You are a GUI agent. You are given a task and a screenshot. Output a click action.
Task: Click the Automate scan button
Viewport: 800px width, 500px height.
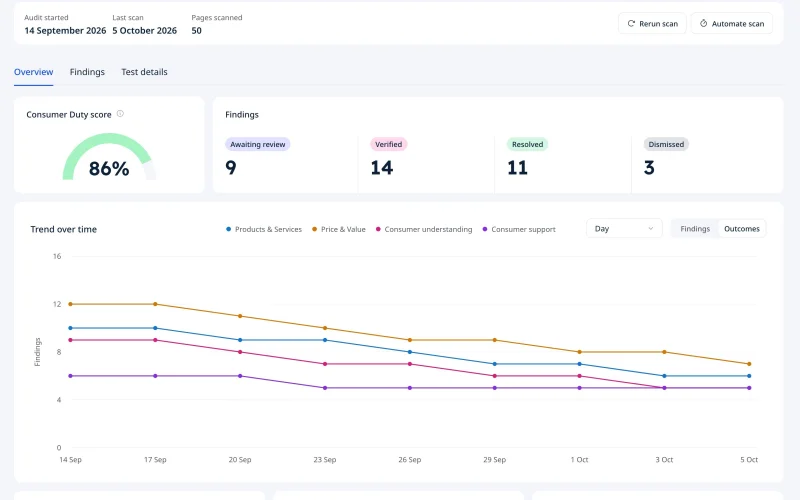point(732,23)
